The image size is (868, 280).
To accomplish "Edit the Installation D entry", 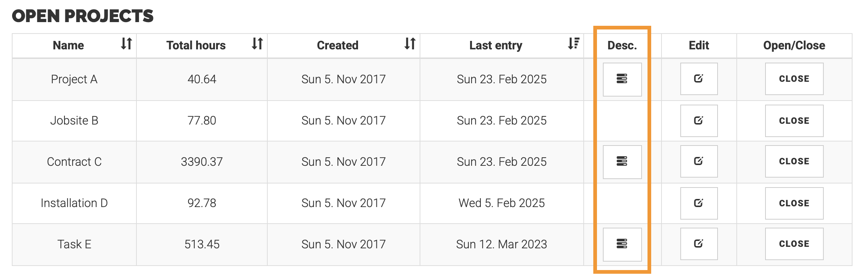I will coord(698,203).
